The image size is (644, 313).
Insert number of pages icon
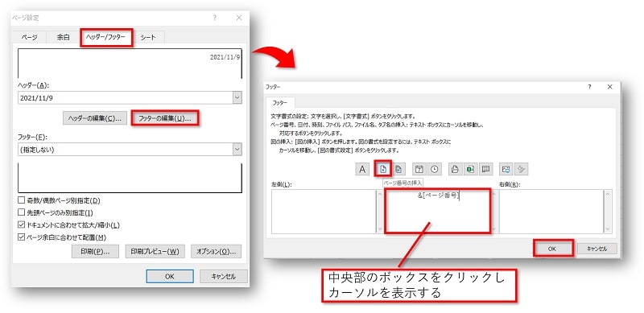point(398,169)
